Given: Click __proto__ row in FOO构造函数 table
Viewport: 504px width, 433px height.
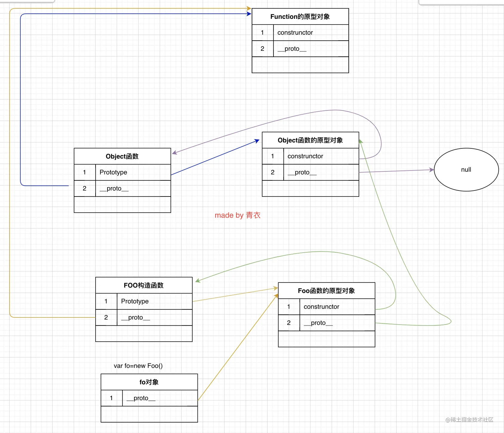Looking at the screenshot, I should click(144, 317).
